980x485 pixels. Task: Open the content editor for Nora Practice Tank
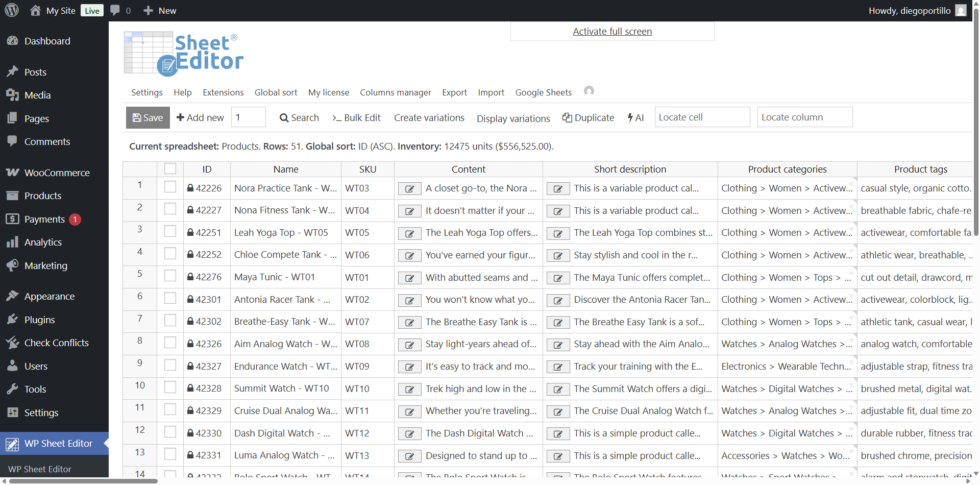[x=409, y=188]
